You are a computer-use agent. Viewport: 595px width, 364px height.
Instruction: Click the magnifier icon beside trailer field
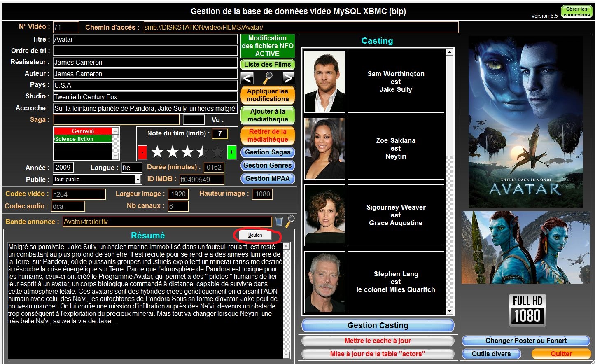coord(290,221)
